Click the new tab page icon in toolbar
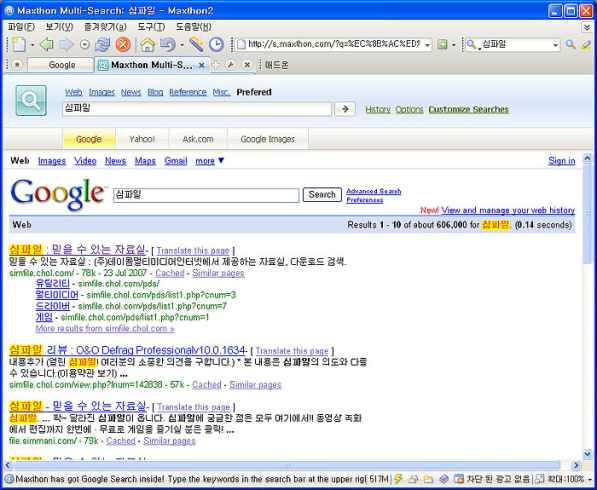This screenshot has height=490, width=597. [x=19, y=45]
